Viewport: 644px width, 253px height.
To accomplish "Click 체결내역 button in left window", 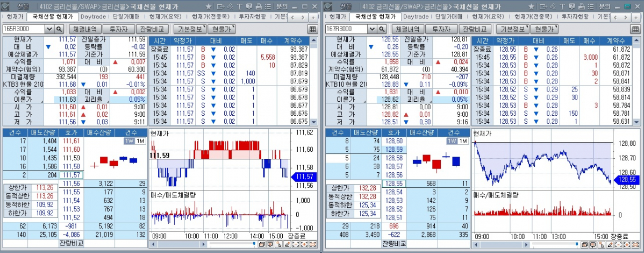I will click(x=84, y=29).
